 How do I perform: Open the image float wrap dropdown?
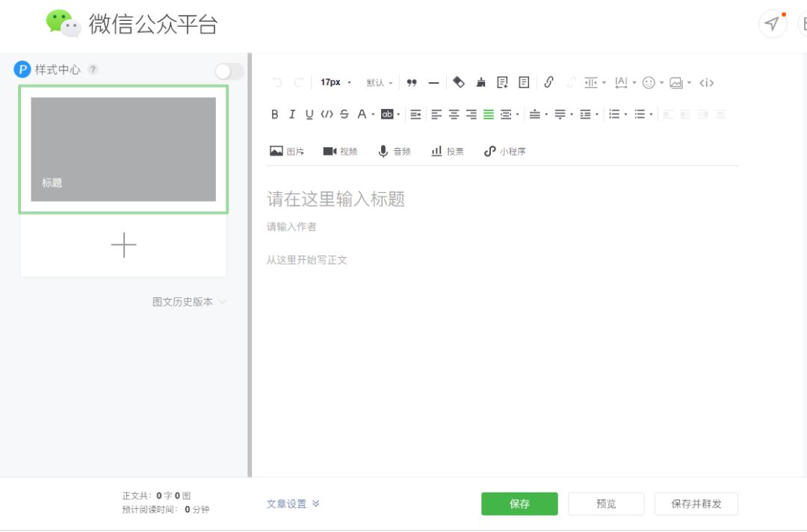click(680, 83)
